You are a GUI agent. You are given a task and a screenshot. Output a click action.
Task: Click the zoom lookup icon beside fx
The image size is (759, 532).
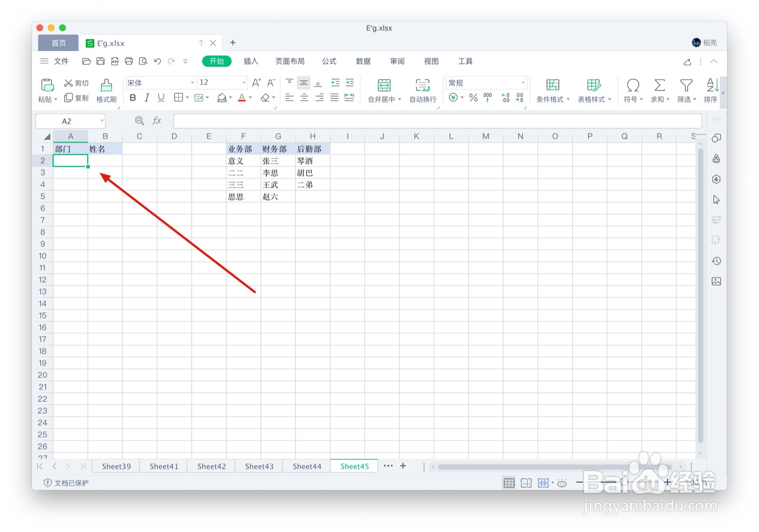pyautogui.click(x=139, y=121)
